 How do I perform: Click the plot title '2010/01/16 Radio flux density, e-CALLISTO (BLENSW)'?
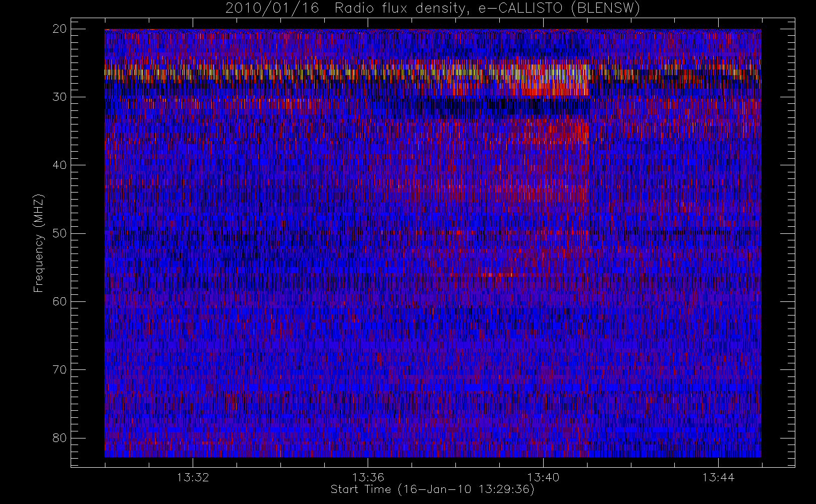[x=432, y=9]
